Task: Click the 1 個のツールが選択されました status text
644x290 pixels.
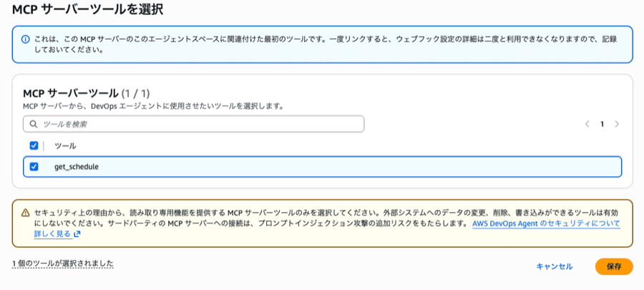Action: click(63, 264)
